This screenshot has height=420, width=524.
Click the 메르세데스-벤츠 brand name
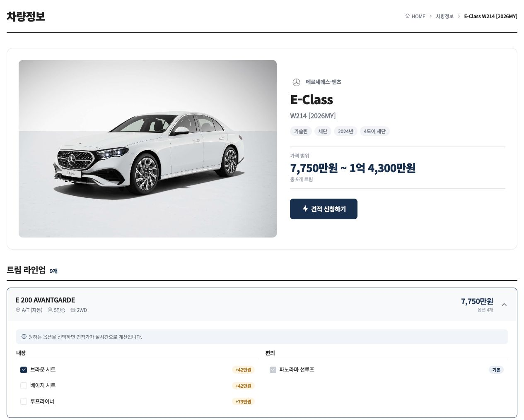pyautogui.click(x=324, y=82)
